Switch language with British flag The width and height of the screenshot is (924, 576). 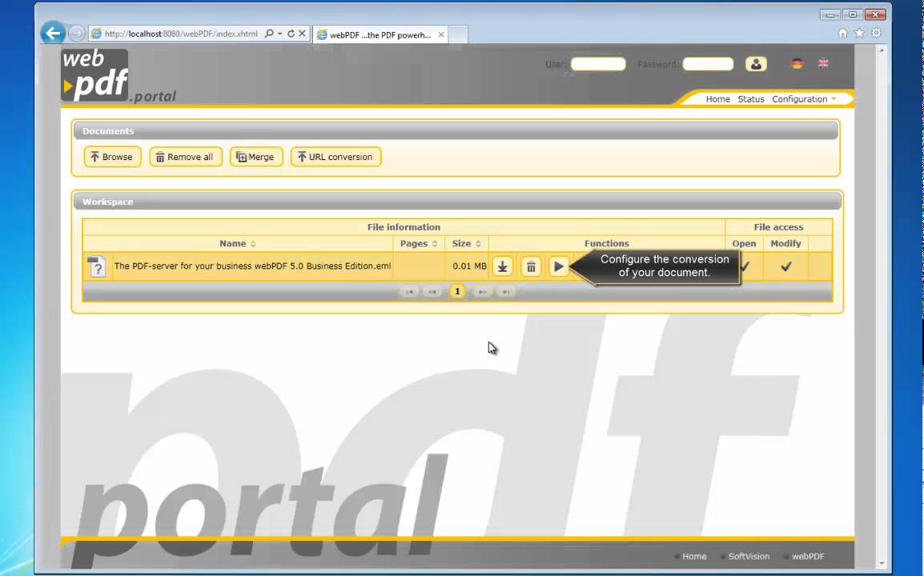(x=823, y=64)
